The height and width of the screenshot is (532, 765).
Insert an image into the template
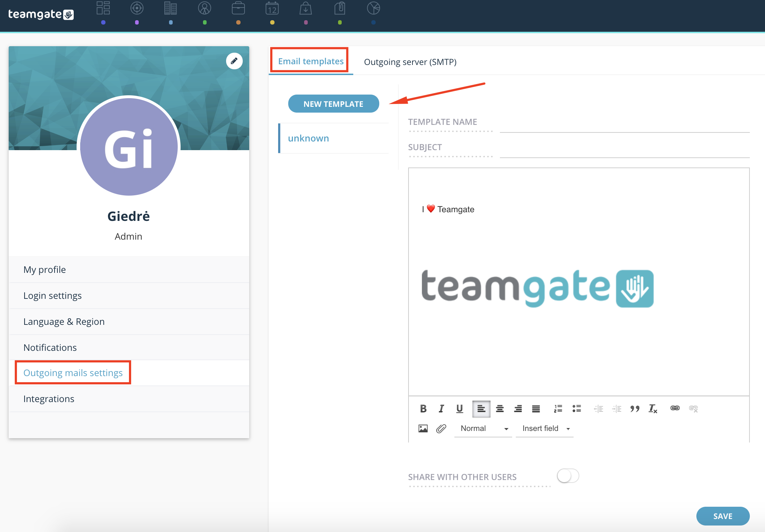click(x=423, y=428)
